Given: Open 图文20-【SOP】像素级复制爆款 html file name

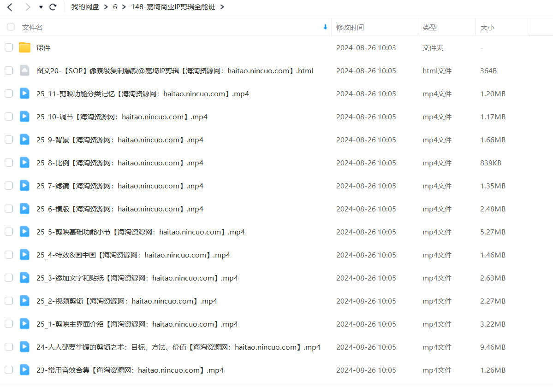Looking at the screenshot, I should pos(175,70).
